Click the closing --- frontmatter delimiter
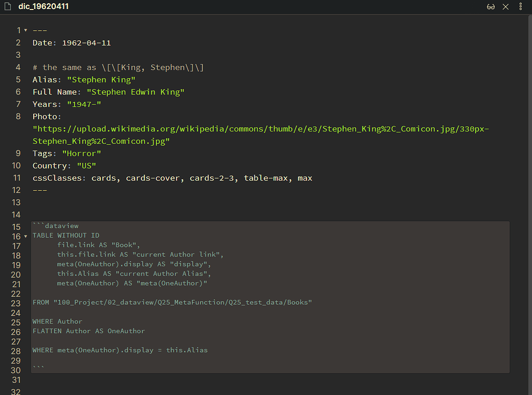The height and width of the screenshot is (395, 532). (x=40, y=190)
